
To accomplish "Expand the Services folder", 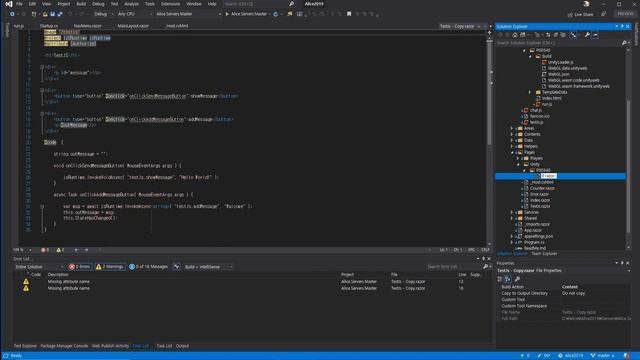I will tap(512, 212).
